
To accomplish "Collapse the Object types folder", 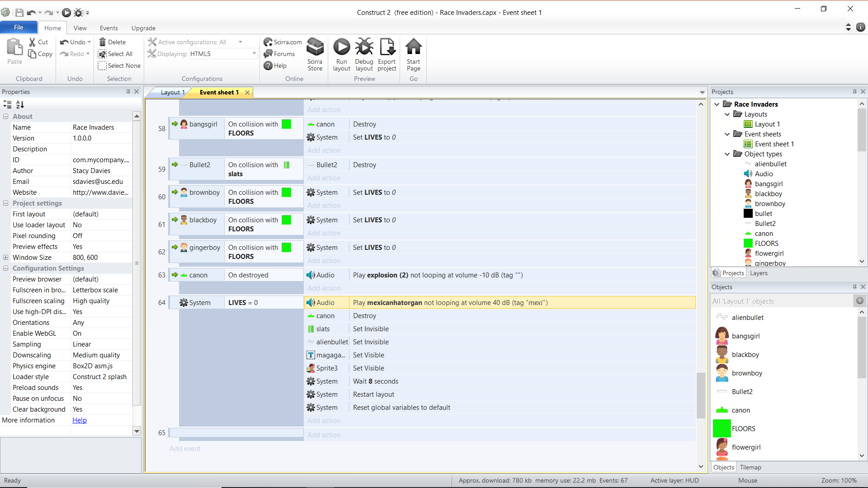I will pos(727,154).
